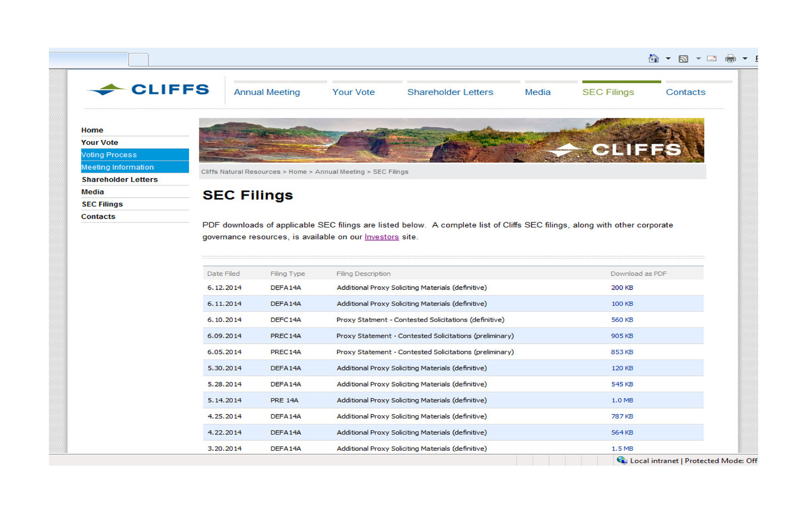Download the 905 KB PDF
The height and width of the screenshot is (525, 812).
tap(622, 336)
